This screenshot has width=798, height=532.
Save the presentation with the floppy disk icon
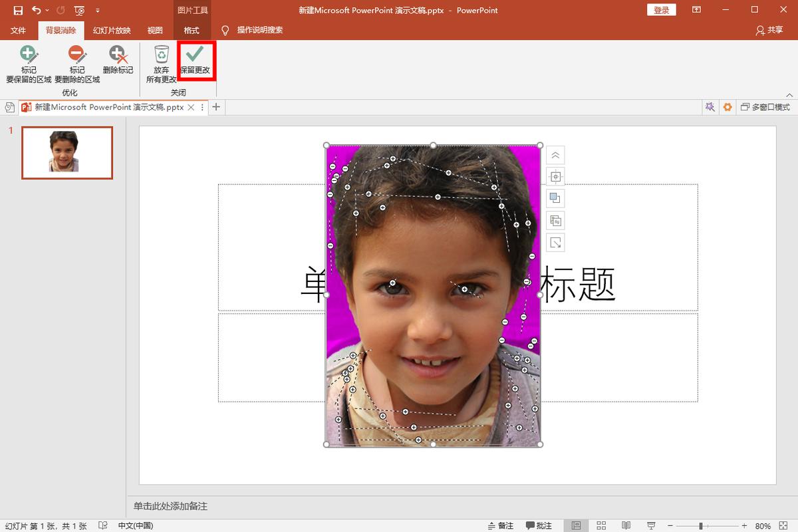point(18,11)
